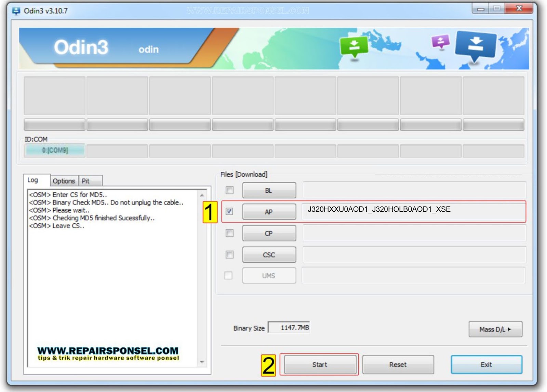This screenshot has height=392, width=547.
Task: Click the CSC file button
Action: (x=269, y=255)
